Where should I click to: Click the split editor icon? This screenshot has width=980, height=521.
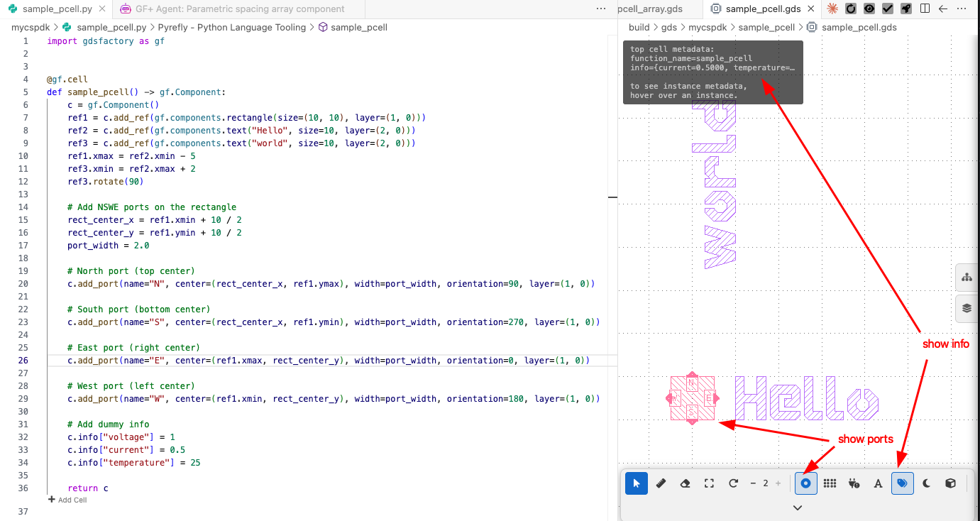[x=925, y=9]
